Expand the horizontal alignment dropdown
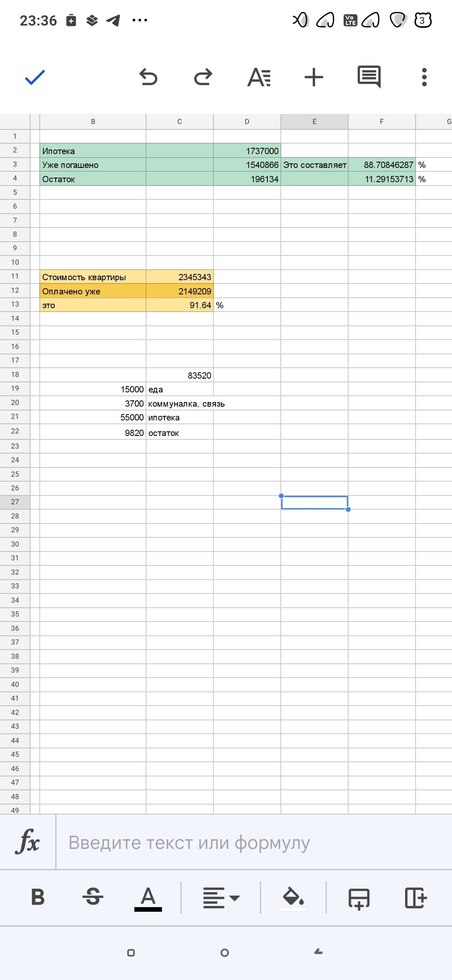 221,898
